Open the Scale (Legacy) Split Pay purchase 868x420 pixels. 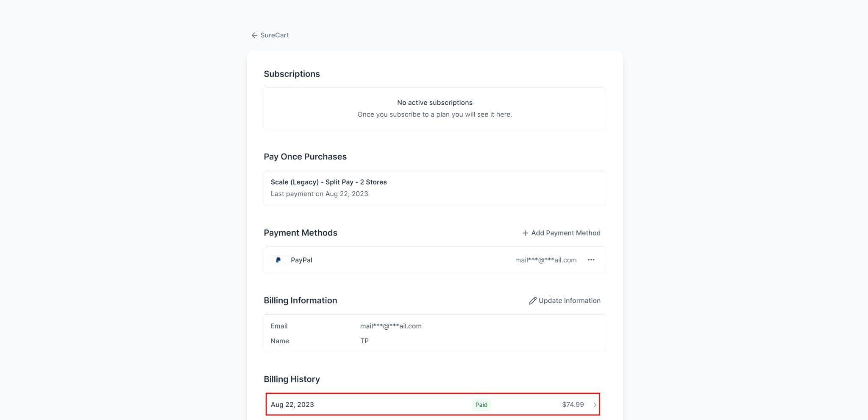click(x=328, y=182)
